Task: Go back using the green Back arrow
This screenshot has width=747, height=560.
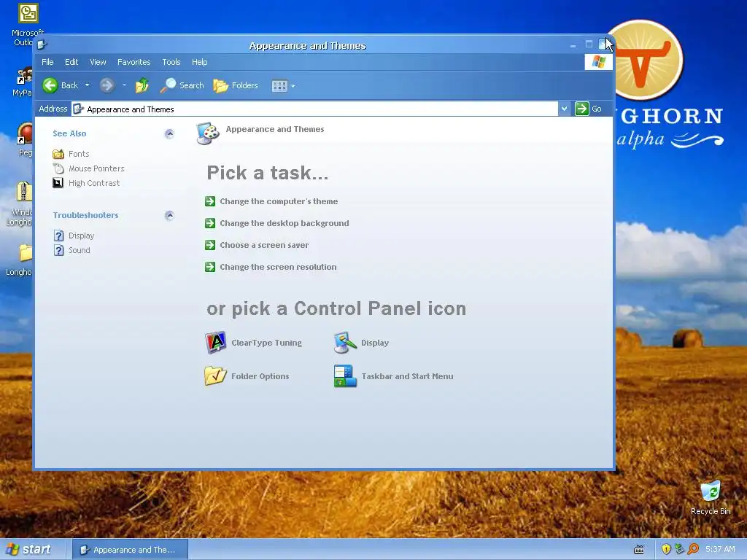Action: click(x=50, y=86)
